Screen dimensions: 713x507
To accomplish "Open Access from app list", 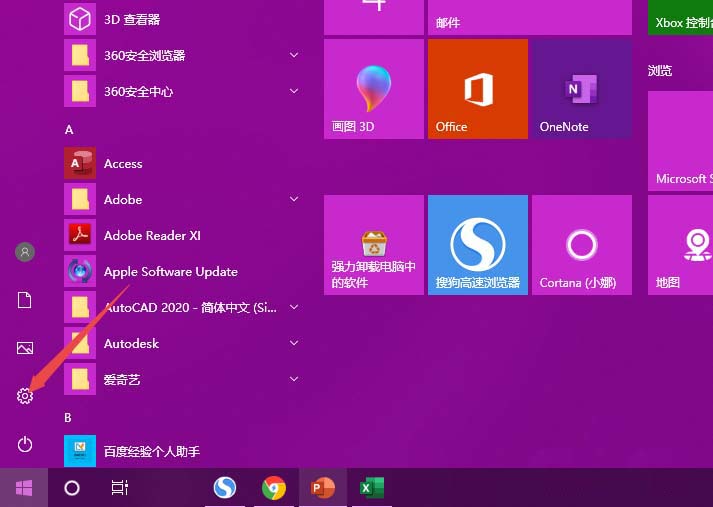I will (123, 163).
